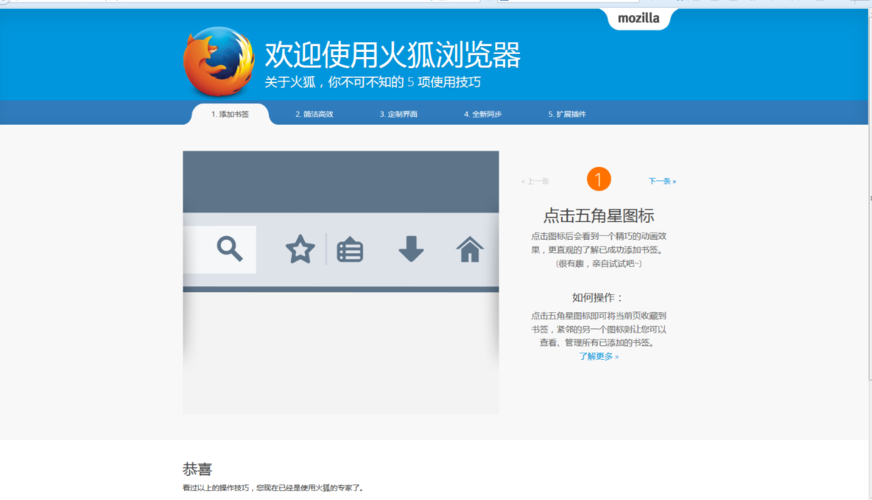Click the home icon in the illustration

[x=470, y=249]
